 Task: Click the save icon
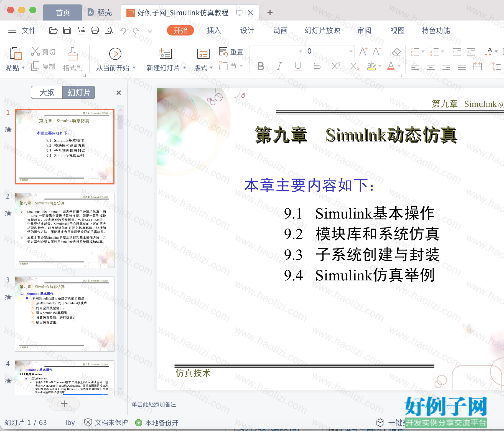67,30
